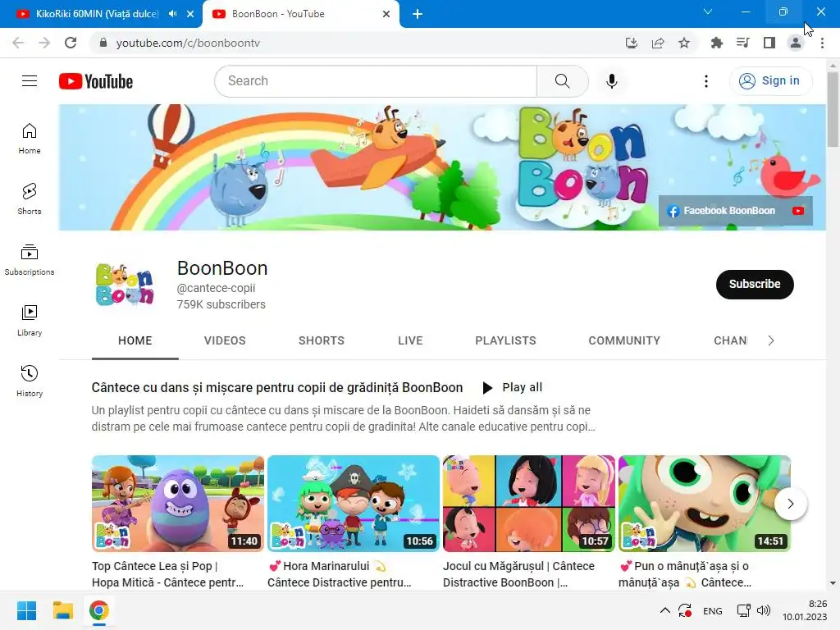Show hidden system tray icons
The image size is (840, 630).
[664, 610]
